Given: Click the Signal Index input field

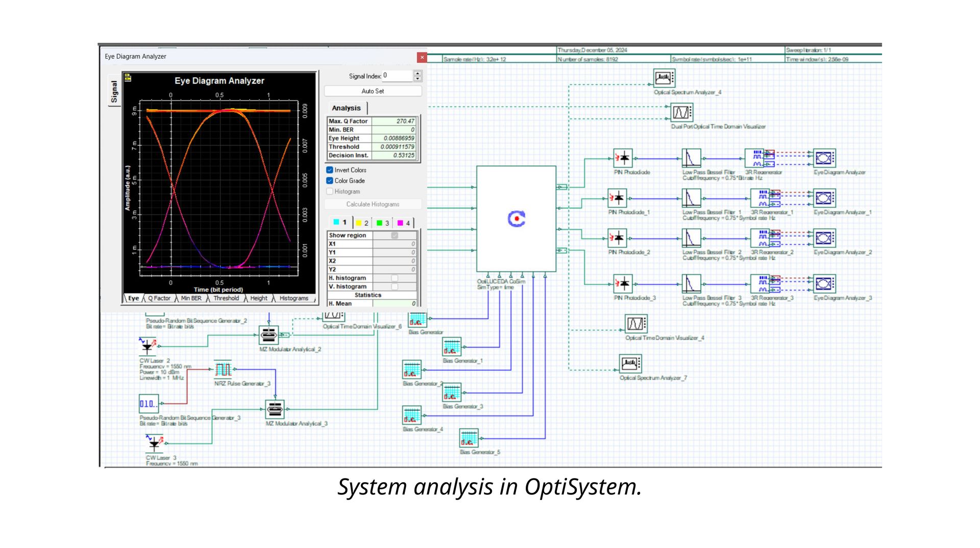Looking at the screenshot, I should pos(398,76).
